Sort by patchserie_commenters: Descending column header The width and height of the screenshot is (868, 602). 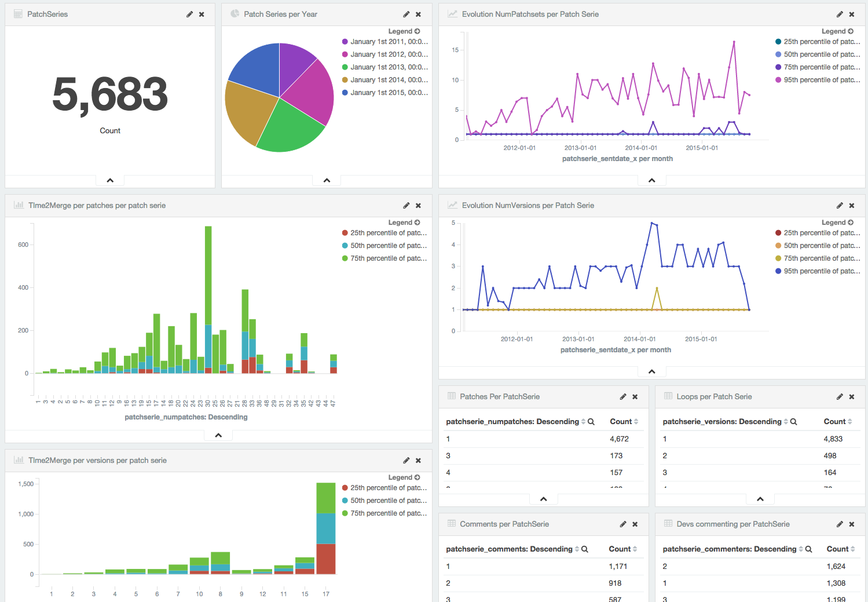pos(730,549)
